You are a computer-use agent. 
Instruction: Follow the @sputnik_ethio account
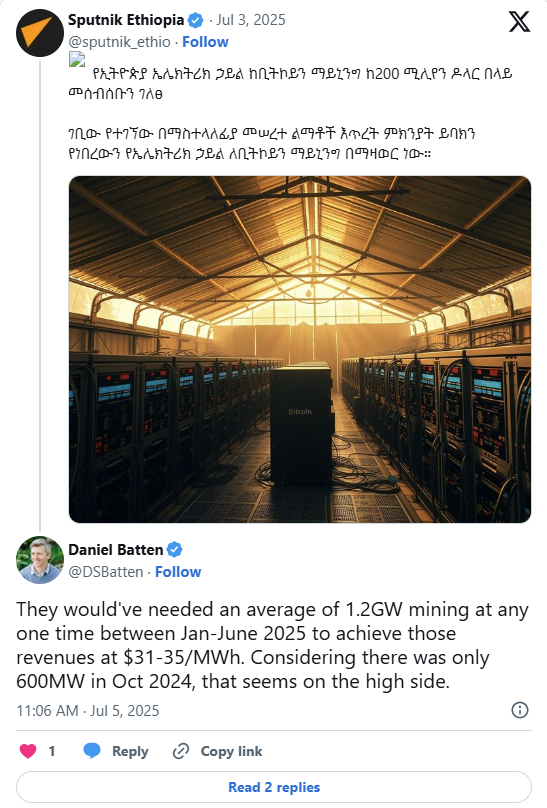tap(205, 42)
